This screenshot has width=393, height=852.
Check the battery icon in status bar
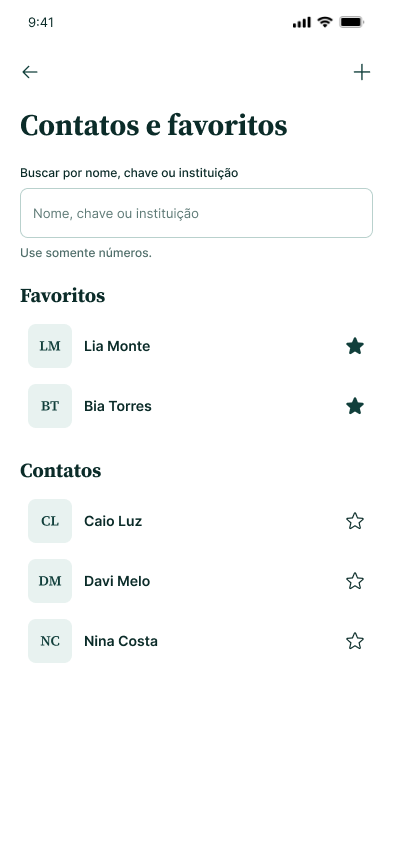pyautogui.click(x=352, y=22)
